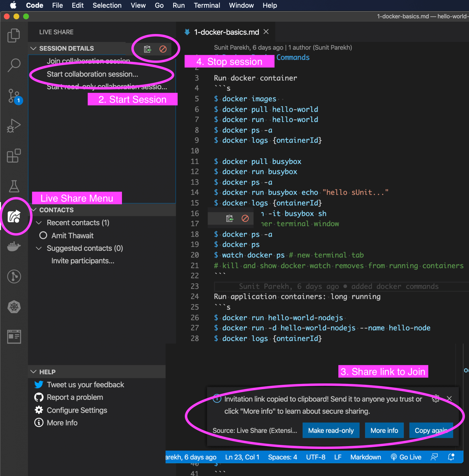Open the Window menu
This screenshot has height=476, width=469.
[x=241, y=5]
